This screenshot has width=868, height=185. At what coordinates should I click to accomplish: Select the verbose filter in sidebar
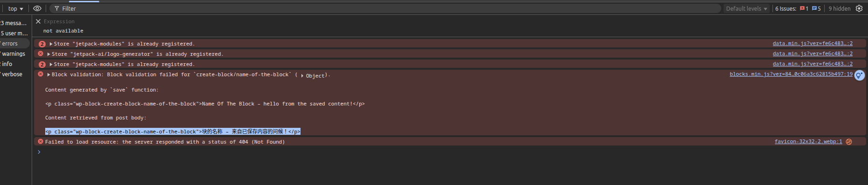point(15,74)
